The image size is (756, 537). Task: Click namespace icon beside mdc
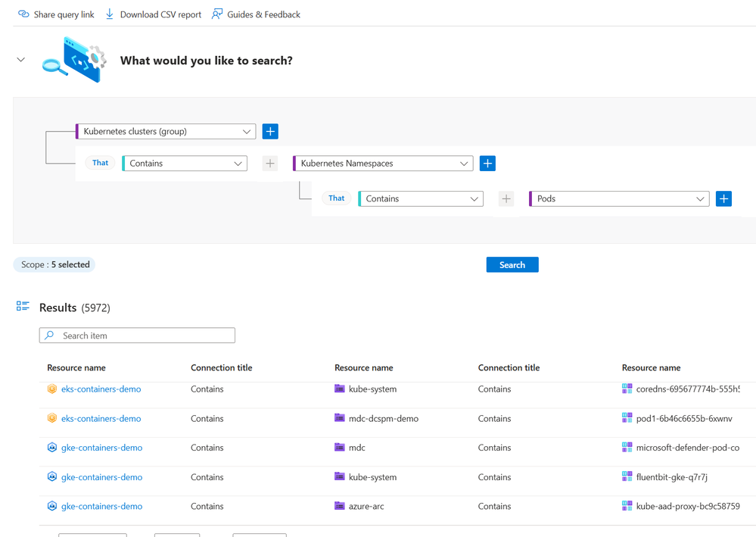coord(340,448)
